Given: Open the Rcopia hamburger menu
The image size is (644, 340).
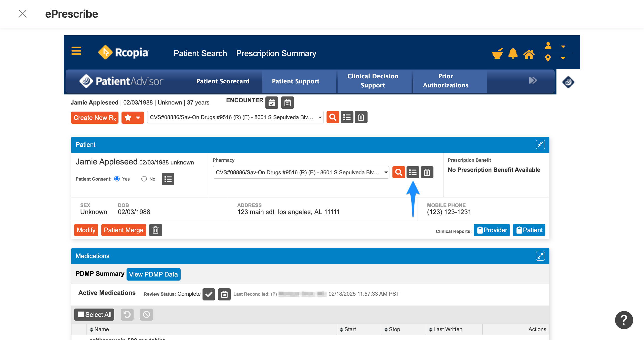Looking at the screenshot, I should pos(76,51).
